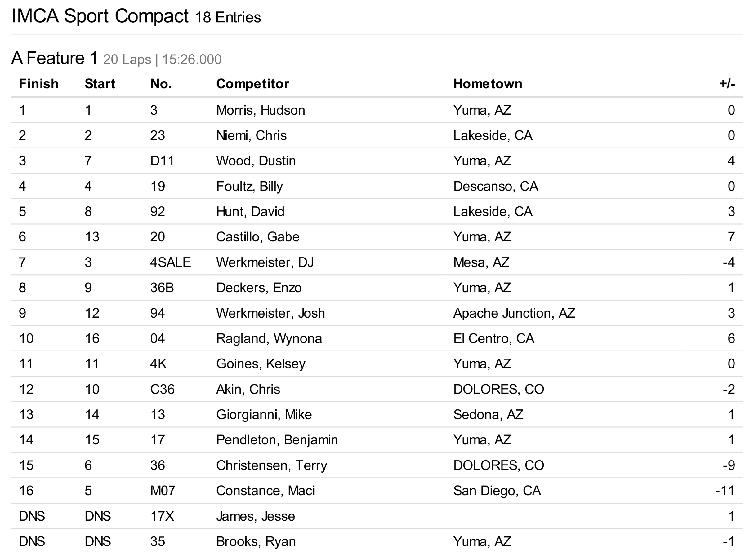Image resolution: width=754 pixels, height=560 pixels.
Task: Choose the Castillo, Gabe entry
Action: click(x=258, y=237)
